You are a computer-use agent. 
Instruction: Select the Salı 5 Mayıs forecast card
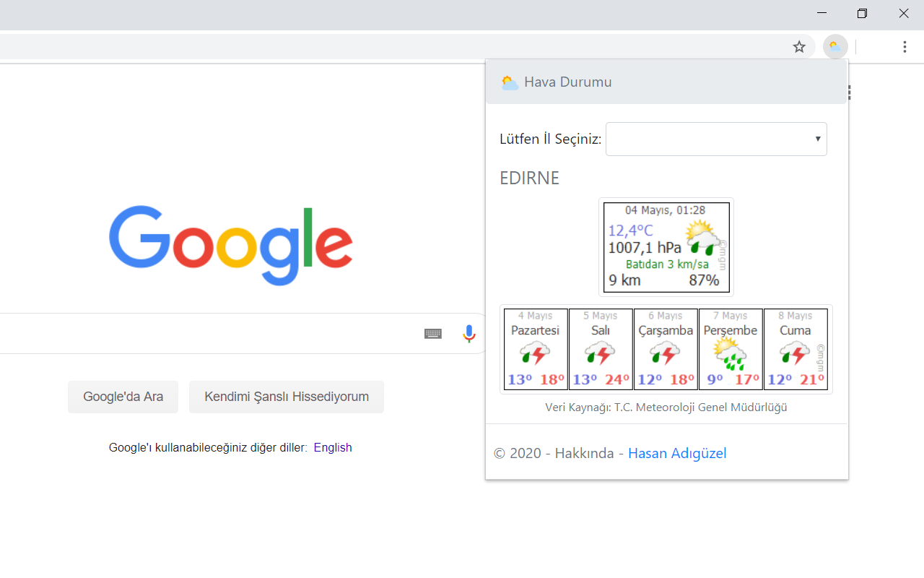(x=601, y=349)
